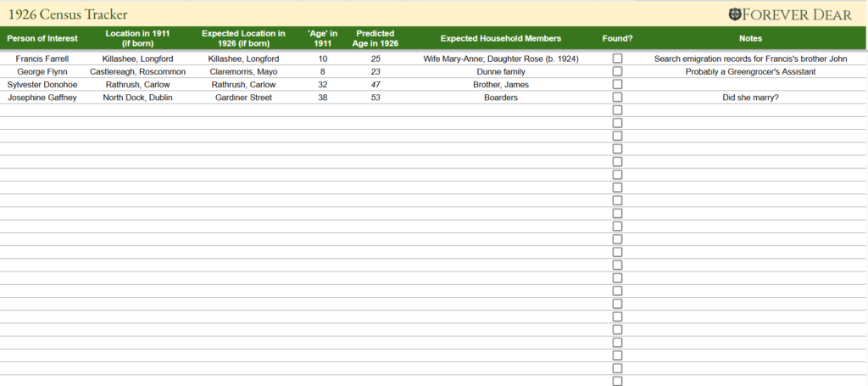Select the Predicted Age in 1926 header

(376, 38)
